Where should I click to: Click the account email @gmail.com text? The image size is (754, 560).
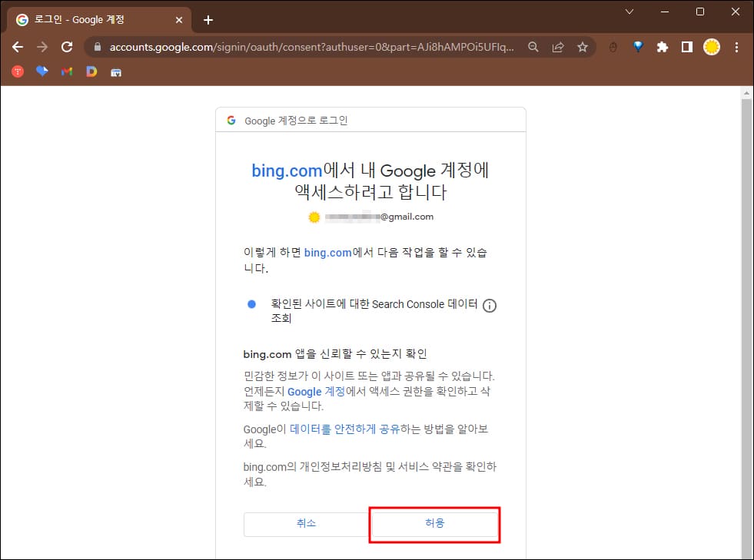379,217
